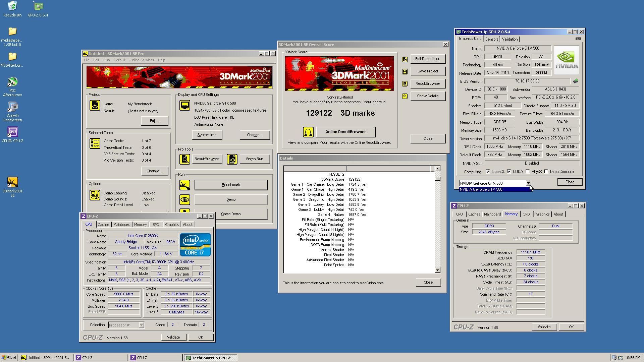Click Close button in the Details window
644x362 pixels.
click(428, 282)
